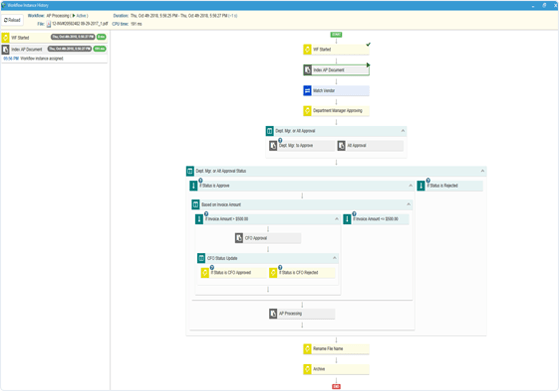Viewport: 560px width, 391px height.
Task: Select the Match Vendor node label
Action: [324, 91]
